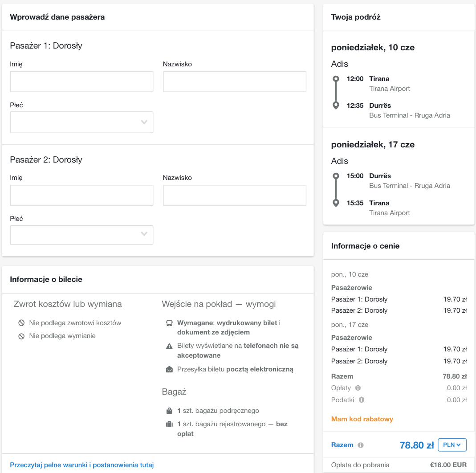Click the 15:00 Durrës departure marker

336,176
